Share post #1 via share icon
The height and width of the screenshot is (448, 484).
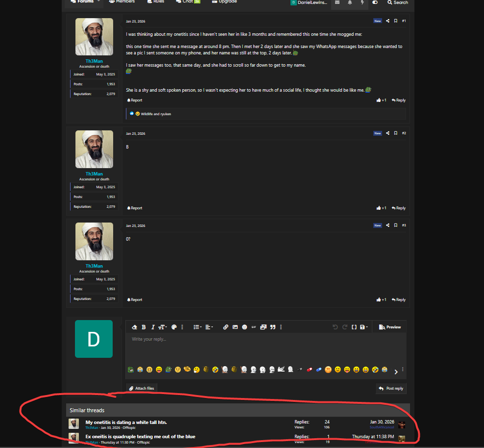point(388,21)
